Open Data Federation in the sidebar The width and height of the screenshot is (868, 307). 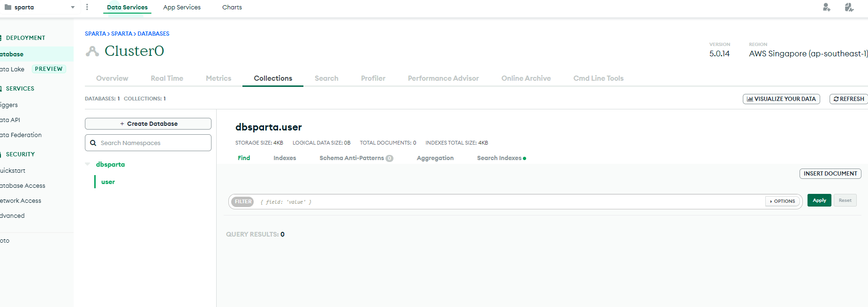pos(21,135)
